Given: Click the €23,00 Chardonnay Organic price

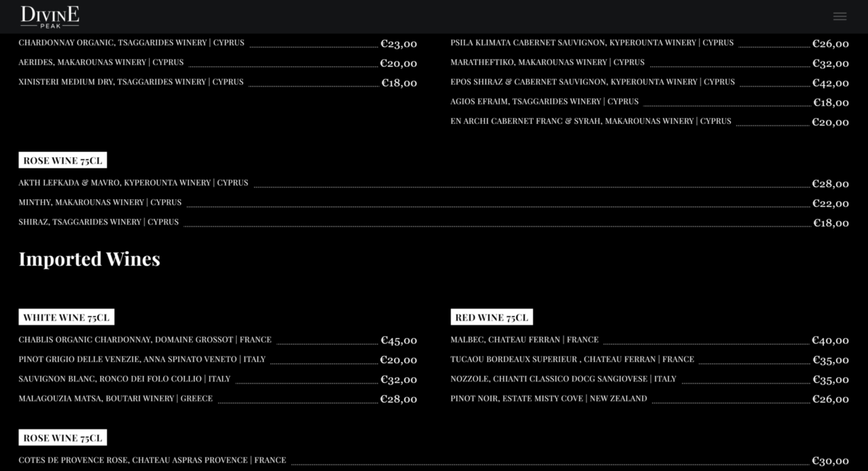Looking at the screenshot, I should pyautogui.click(x=399, y=43).
